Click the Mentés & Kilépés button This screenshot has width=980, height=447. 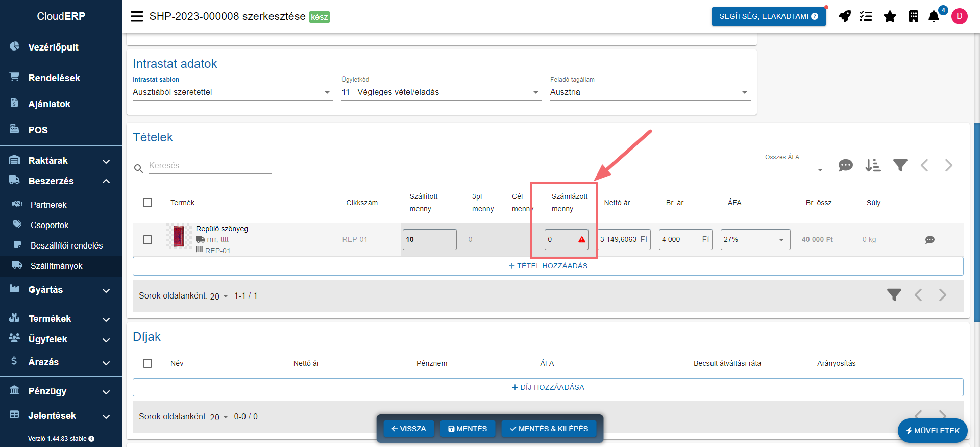549,429
